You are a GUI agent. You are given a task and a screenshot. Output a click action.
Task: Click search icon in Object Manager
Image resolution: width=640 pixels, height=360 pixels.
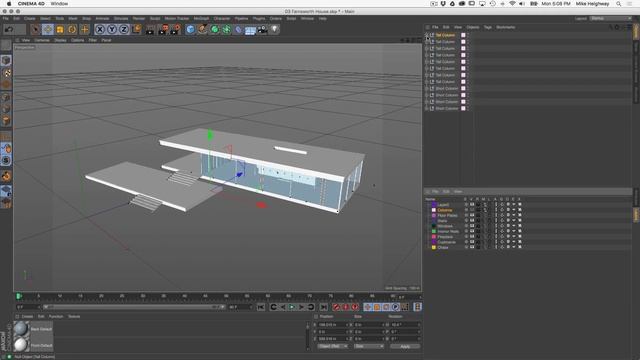[611, 27]
